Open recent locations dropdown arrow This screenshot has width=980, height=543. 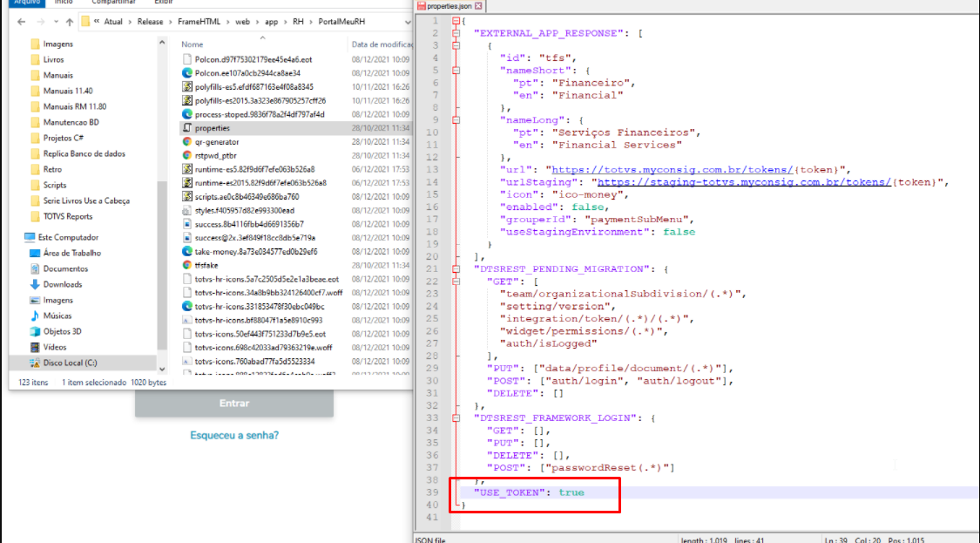coord(57,22)
